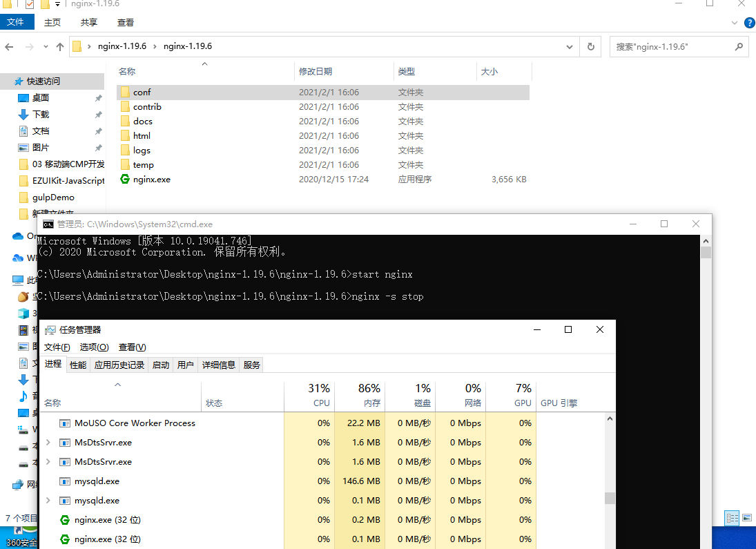Open quick access toolbar customize dropdown
Viewport: 756px width, 549px height.
pyautogui.click(x=57, y=4)
